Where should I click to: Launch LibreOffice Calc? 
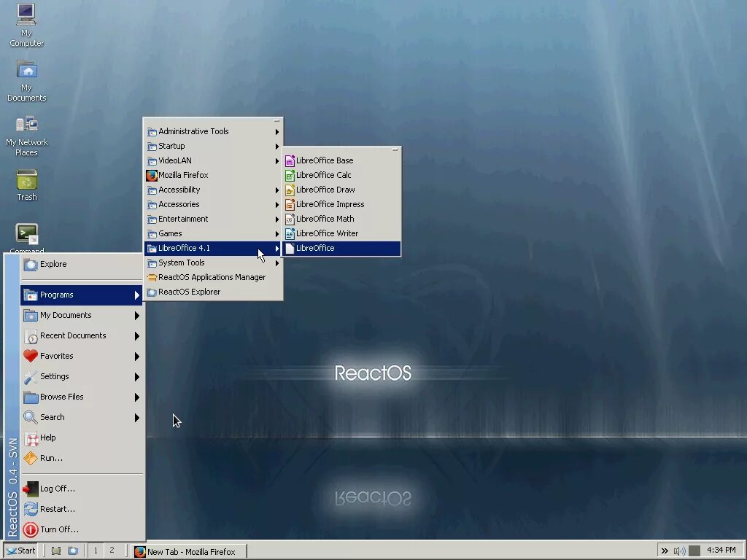341,175
